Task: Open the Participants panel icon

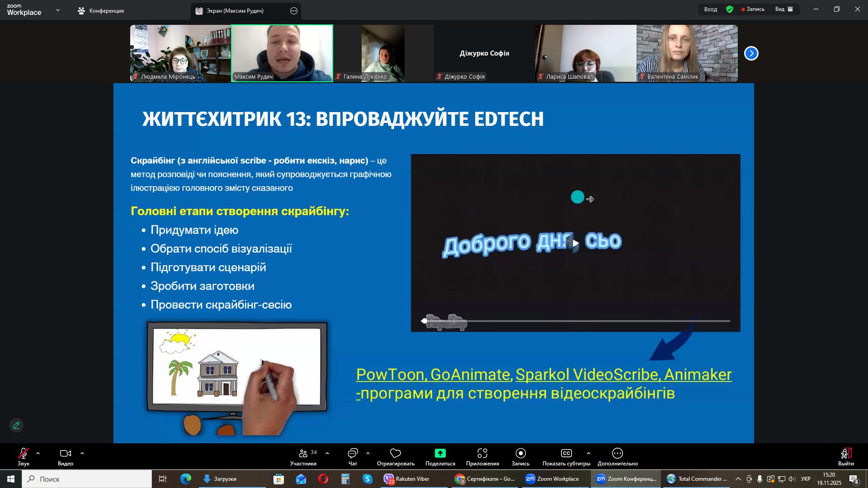Action: (x=303, y=453)
